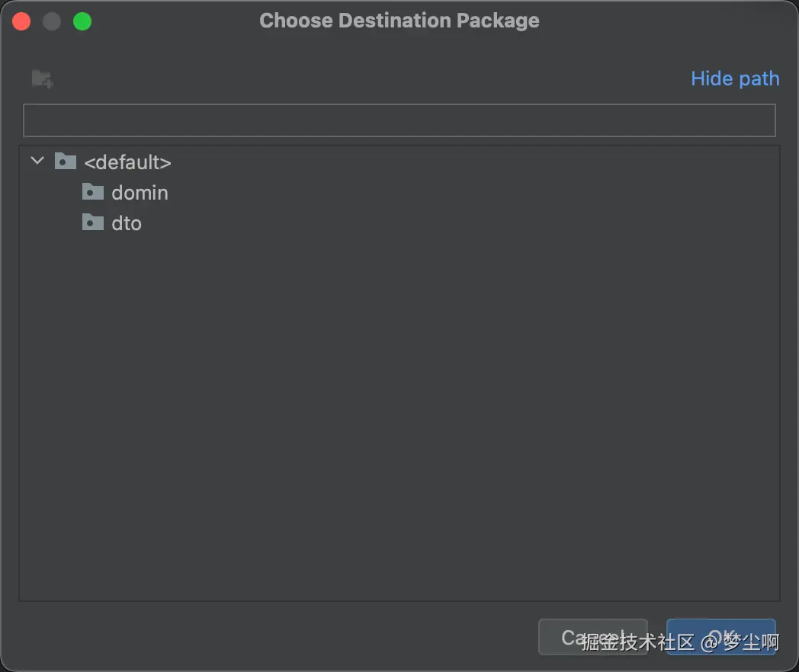The image size is (799, 672).
Task: Close the dialog with red button
Action: point(21,21)
